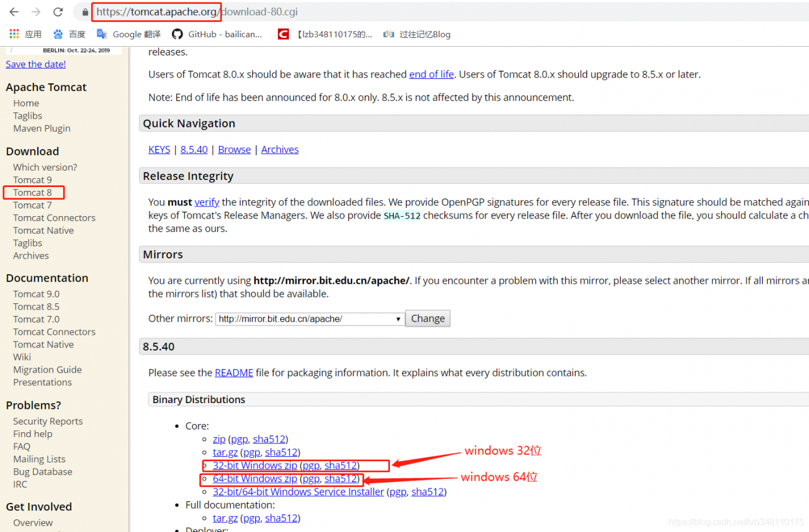This screenshot has height=532, width=809.
Task: Open the sha512 checksum for 64-bit Windows zip
Action: [x=341, y=478]
